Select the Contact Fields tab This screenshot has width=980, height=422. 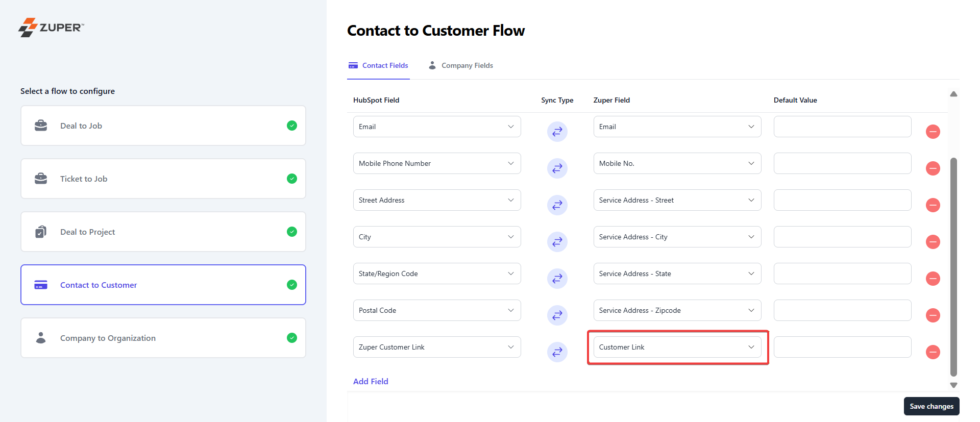[x=378, y=65]
